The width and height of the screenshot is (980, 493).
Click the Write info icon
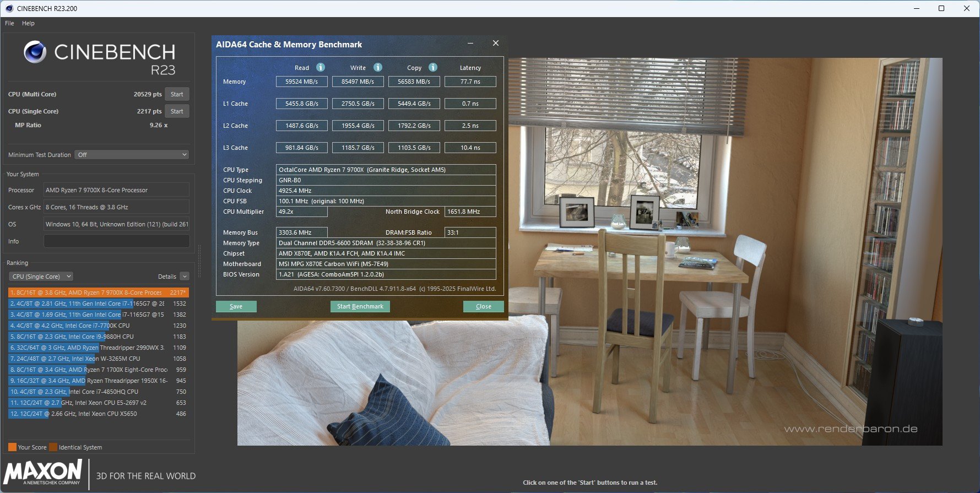point(378,67)
